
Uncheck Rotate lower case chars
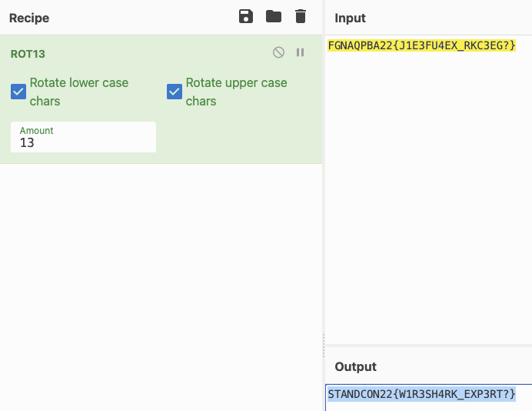click(18, 92)
